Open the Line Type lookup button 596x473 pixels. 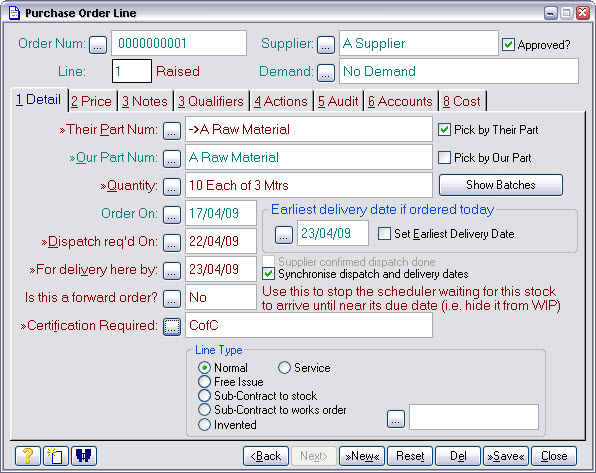[396, 419]
